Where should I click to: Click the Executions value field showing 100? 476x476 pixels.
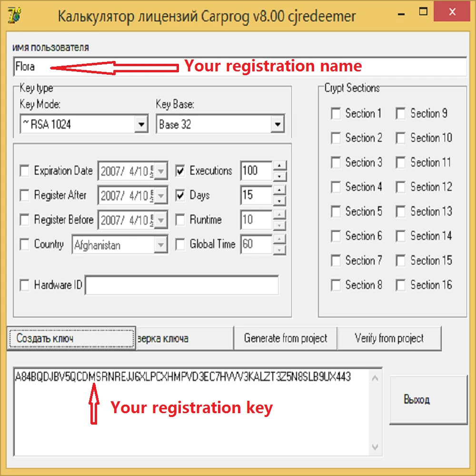(x=257, y=171)
